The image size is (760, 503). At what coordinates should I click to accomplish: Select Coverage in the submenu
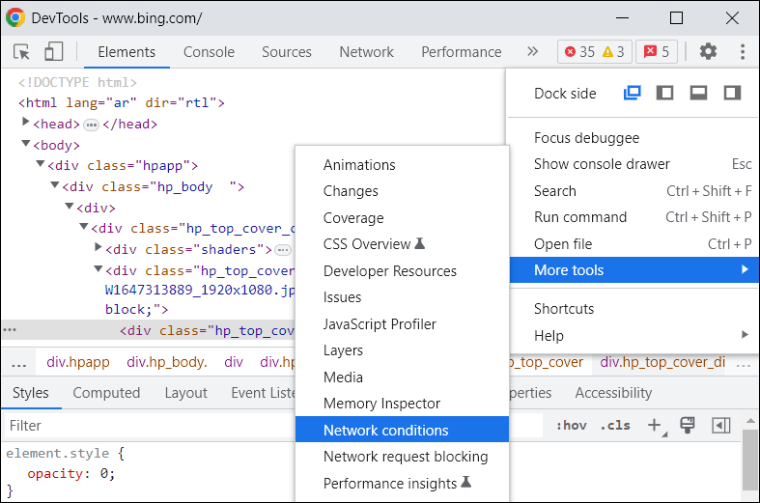[x=402, y=218]
